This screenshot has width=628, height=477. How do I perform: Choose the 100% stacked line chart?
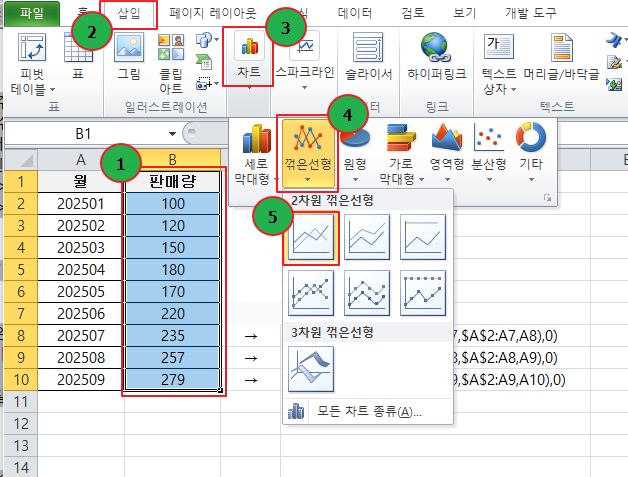coord(423,237)
